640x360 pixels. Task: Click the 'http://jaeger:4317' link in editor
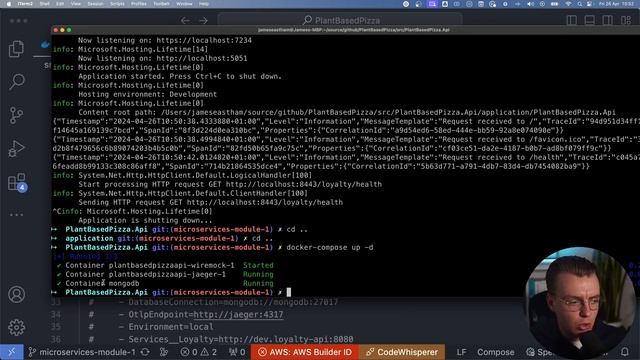238,315
